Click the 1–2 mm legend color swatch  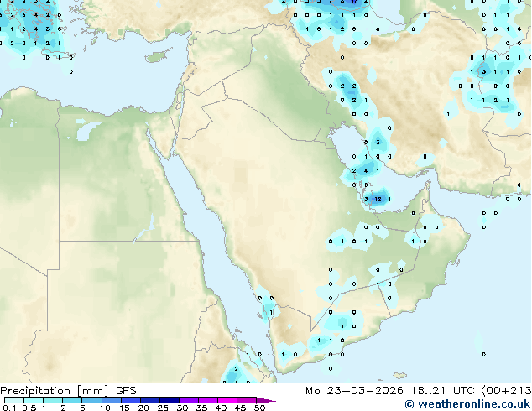(x=53, y=400)
